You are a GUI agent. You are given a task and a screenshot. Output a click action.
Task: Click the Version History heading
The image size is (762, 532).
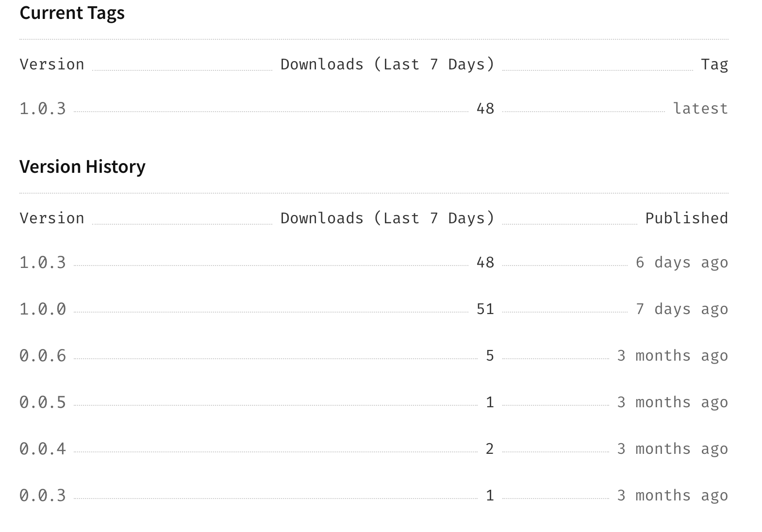pyautogui.click(x=83, y=166)
